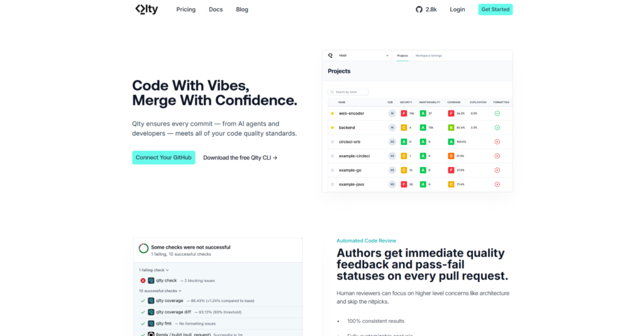Click the M size badge for web-encoder
Viewport: 644px width, 336px height.
[x=392, y=113]
